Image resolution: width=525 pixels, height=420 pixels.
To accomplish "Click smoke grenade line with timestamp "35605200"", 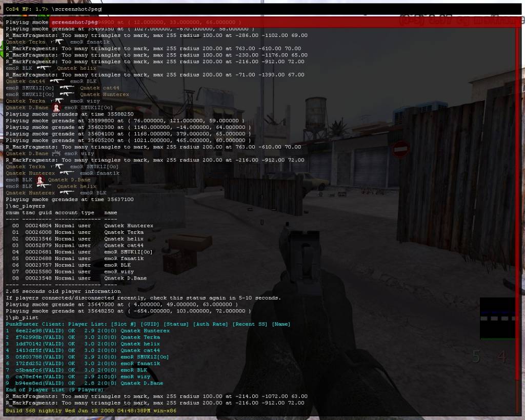I will click(x=128, y=141).
